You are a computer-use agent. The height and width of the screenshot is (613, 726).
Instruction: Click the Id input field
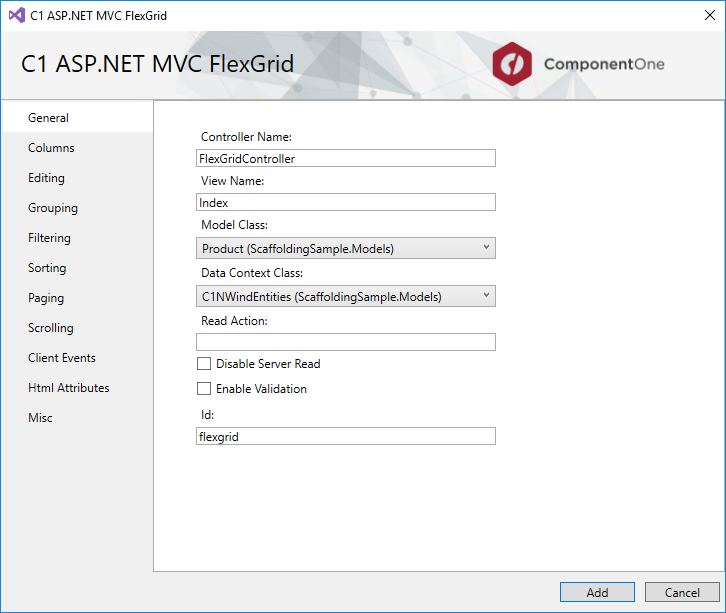tap(345, 436)
